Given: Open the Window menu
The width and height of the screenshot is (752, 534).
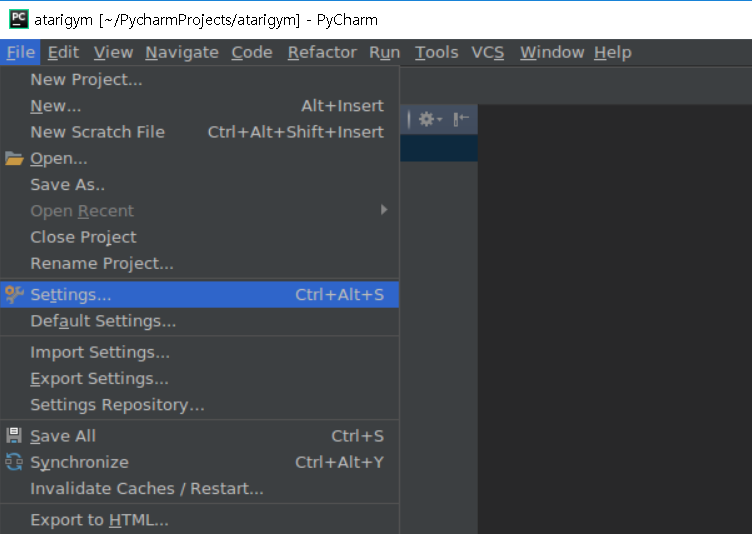Looking at the screenshot, I should point(552,52).
